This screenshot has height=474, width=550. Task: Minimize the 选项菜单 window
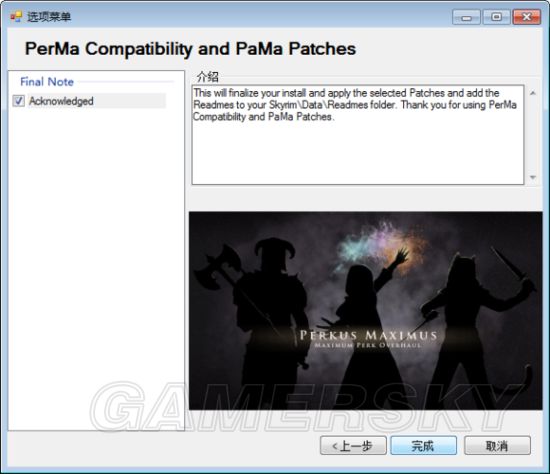pyautogui.click(x=466, y=17)
